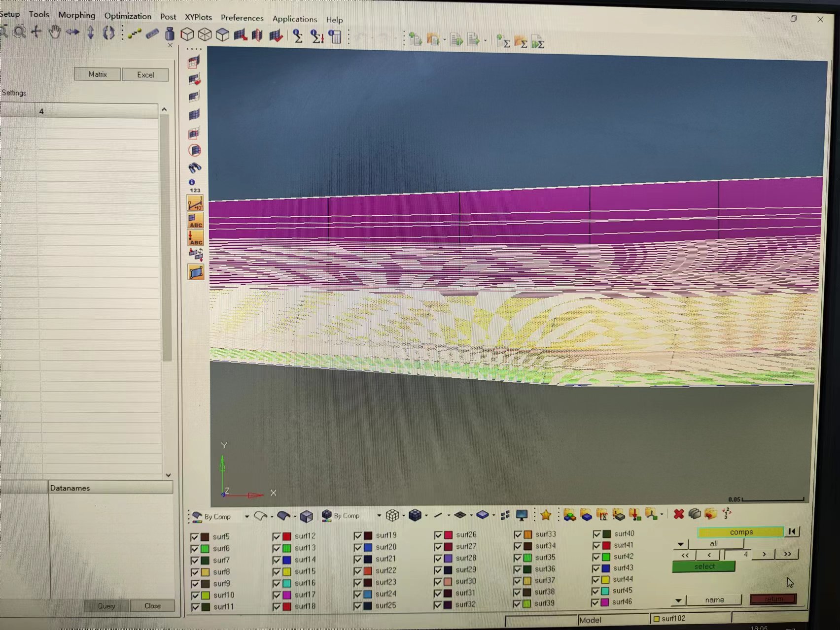Screen dimensions: 840x630
Task: Select the circle zoom magnifier icon
Action: click(x=19, y=33)
